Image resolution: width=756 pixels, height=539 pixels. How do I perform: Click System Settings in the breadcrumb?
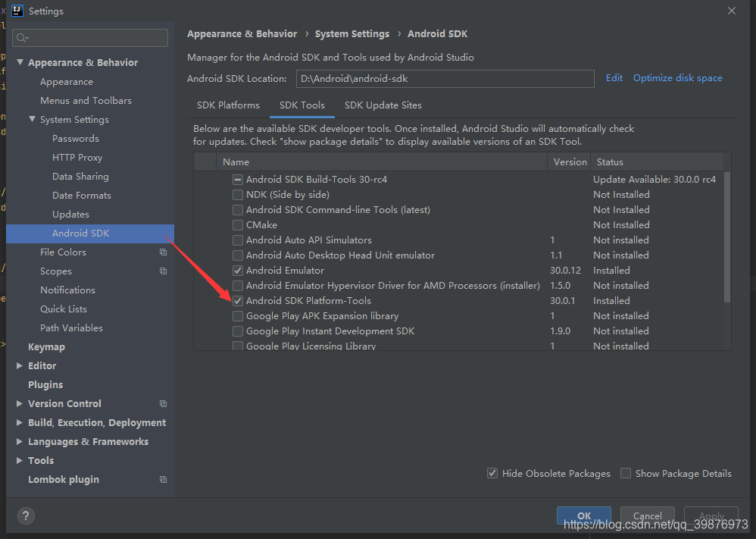coord(352,34)
